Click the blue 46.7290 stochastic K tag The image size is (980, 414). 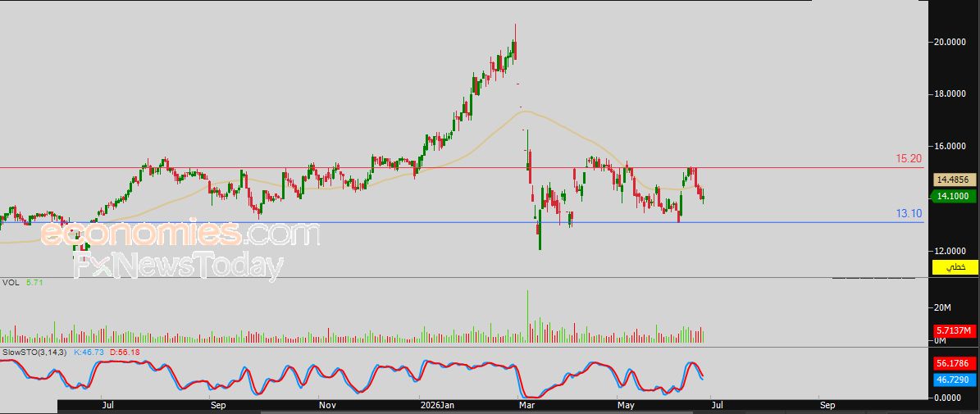[x=955, y=380]
